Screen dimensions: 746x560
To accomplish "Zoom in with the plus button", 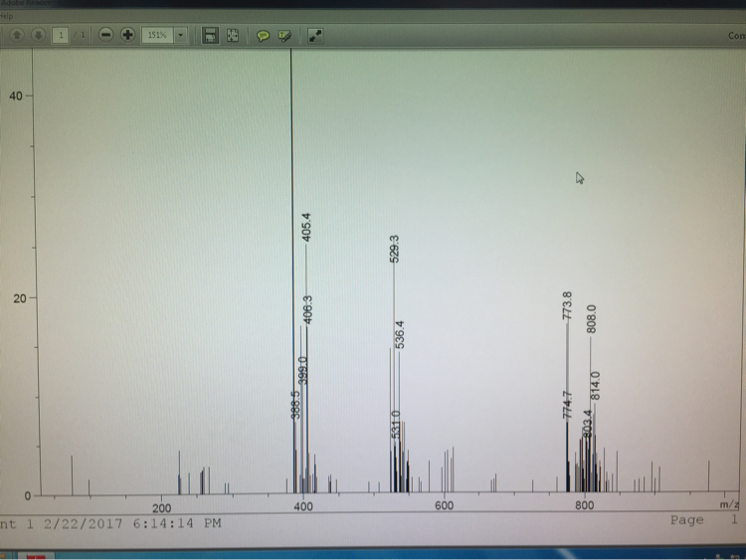I will pos(127,35).
